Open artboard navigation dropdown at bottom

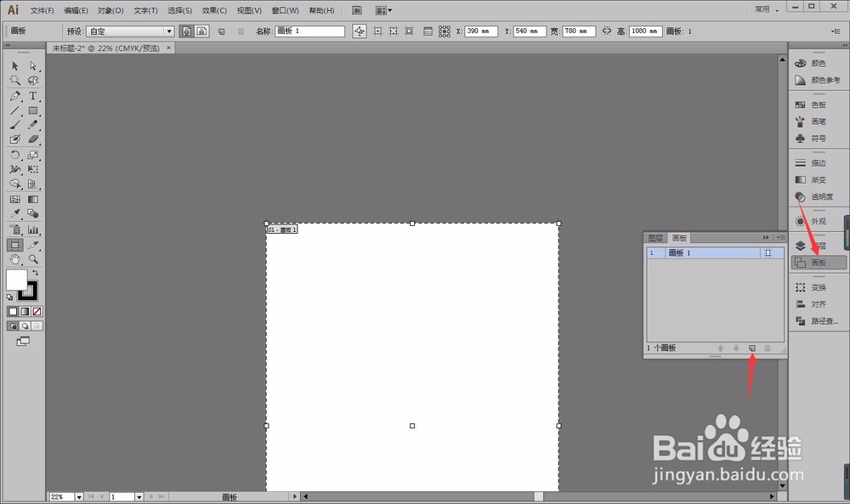(x=139, y=496)
